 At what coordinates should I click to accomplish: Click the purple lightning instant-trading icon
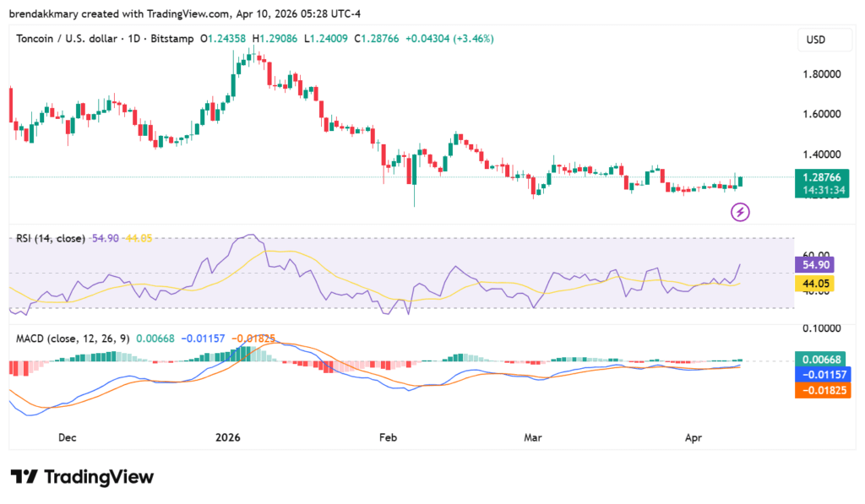tap(740, 211)
